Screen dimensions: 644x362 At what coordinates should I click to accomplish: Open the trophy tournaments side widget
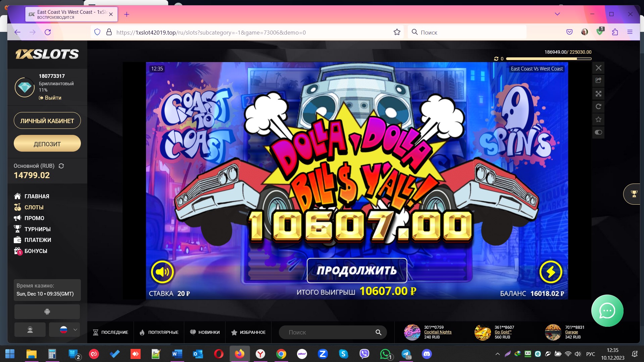[x=634, y=194]
